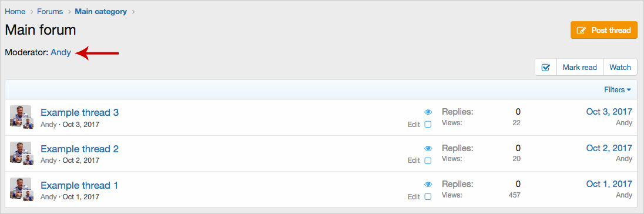The width and height of the screenshot is (644, 214).
Task: Tick the checkbox for Example thread 1
Action: pos(428,197)
